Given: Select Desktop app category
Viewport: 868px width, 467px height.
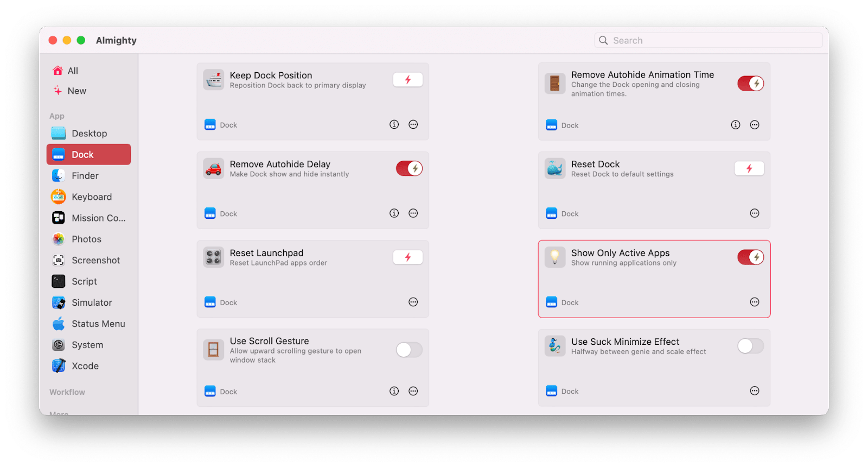Looking at the screenshot, I should 88,134.
